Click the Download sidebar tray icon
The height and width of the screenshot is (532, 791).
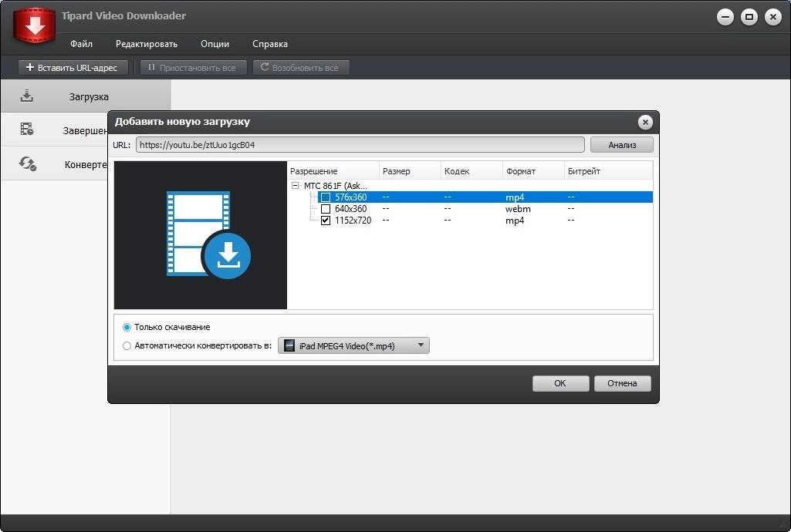pos(27,96)
